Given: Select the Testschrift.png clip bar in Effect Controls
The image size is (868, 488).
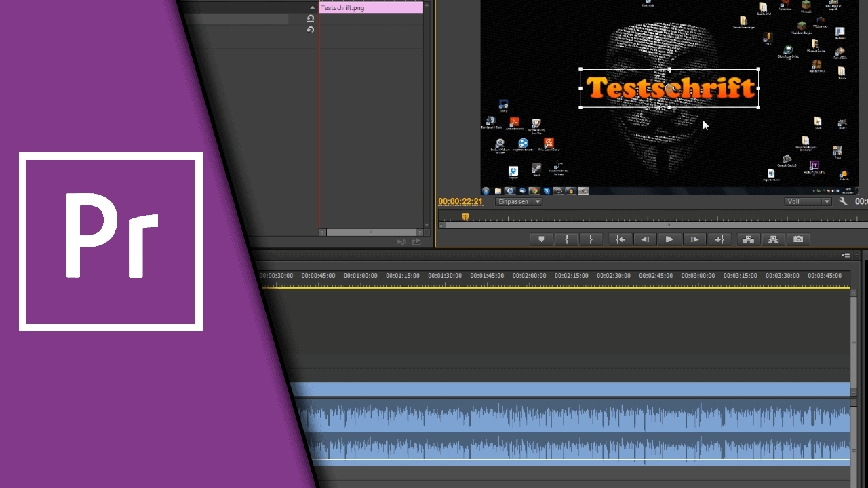Looking at the screenshot, I should 371,7.
